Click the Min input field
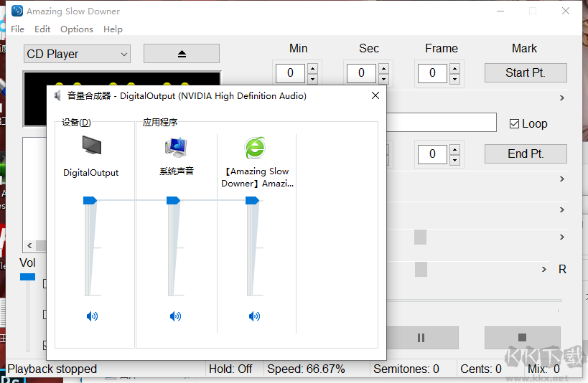 290,73
